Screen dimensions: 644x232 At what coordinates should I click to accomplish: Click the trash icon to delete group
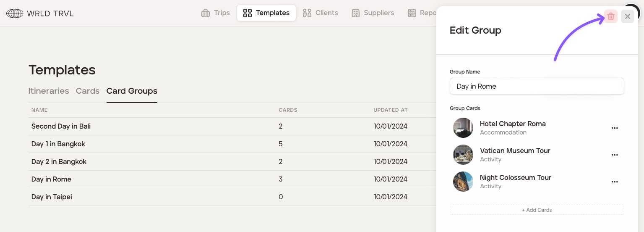tap(611, 16)
